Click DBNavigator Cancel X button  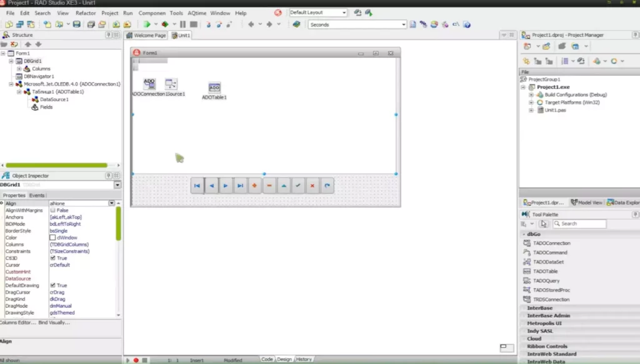[312, 185]
